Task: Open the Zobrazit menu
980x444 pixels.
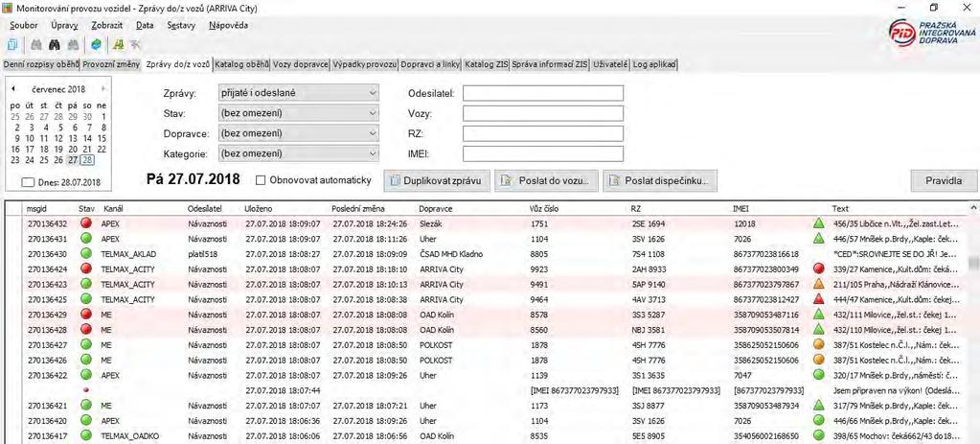Action: pos(107,26)
